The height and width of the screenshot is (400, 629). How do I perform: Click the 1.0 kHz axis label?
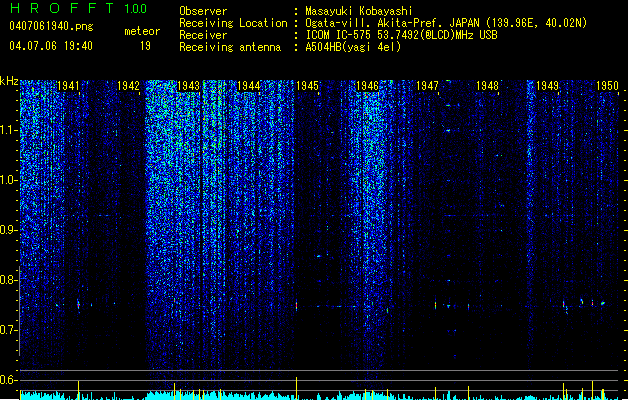[x=8, y=180]
